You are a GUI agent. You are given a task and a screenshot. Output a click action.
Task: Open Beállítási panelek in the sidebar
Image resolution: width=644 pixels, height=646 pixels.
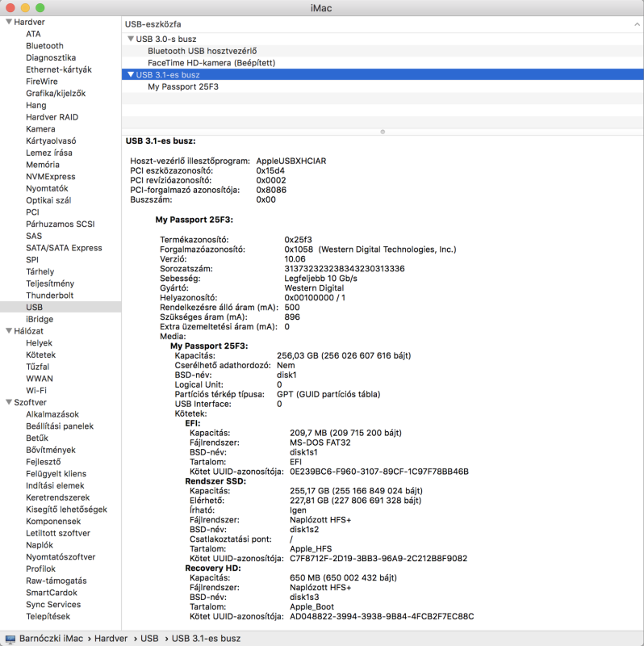tap(60, 426)
